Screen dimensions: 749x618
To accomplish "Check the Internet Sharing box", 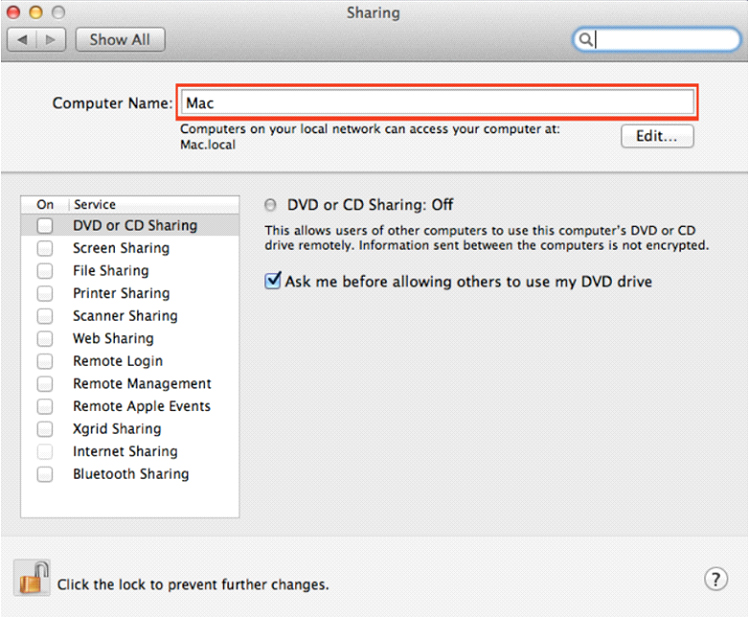I will click(x=45, y=451).
